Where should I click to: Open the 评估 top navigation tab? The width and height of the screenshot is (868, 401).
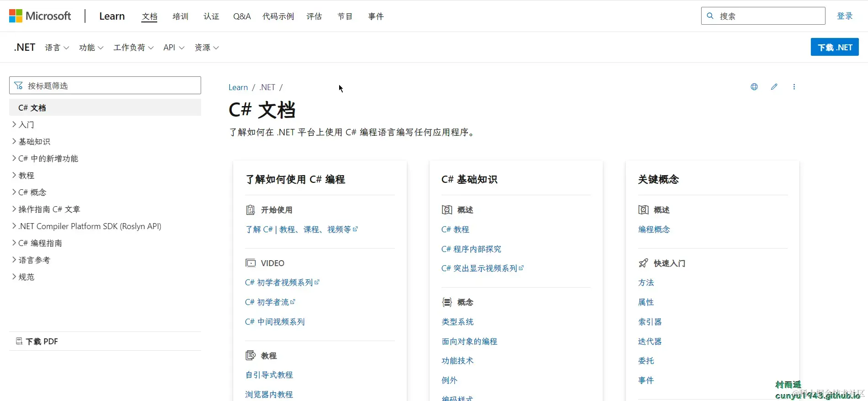(x=314, y=16)
